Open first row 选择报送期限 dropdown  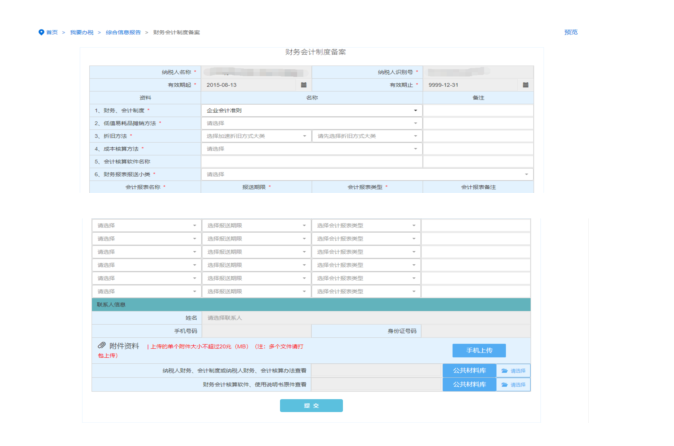pyautogui.click(x=256, y=225)
